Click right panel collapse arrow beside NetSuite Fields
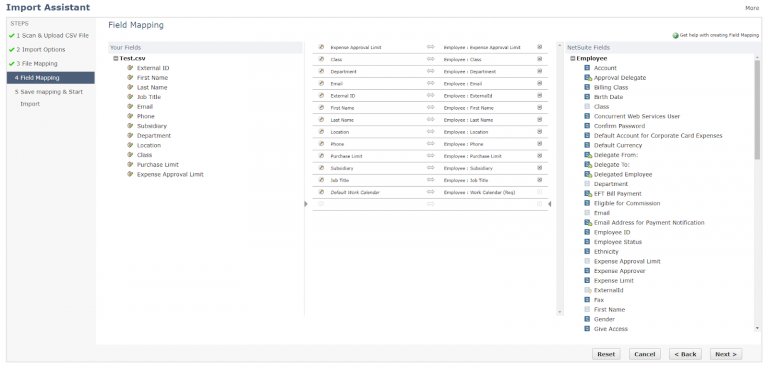768x370 pixels. [550, 204]
